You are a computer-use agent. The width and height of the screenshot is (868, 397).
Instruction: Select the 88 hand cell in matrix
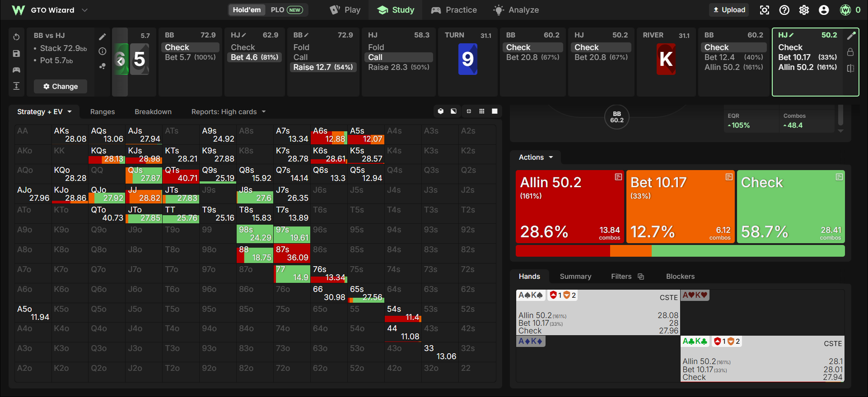click(x=255, y=254)
